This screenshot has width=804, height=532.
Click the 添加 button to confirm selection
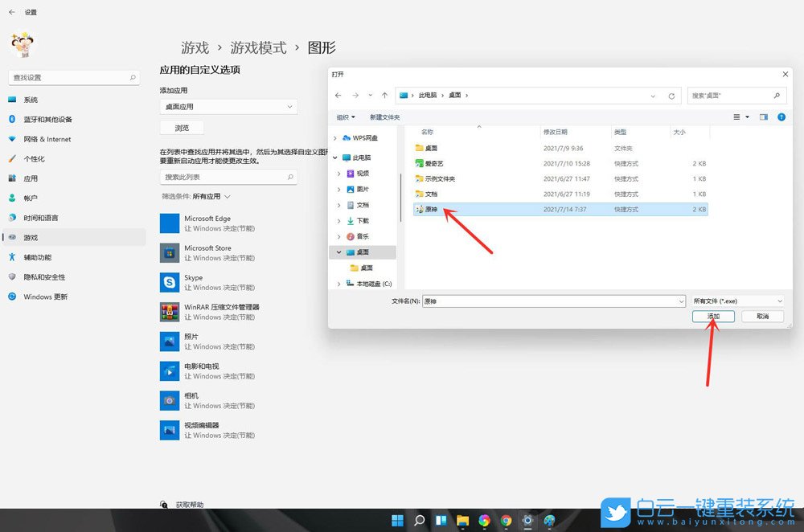(x=712, y=316)
